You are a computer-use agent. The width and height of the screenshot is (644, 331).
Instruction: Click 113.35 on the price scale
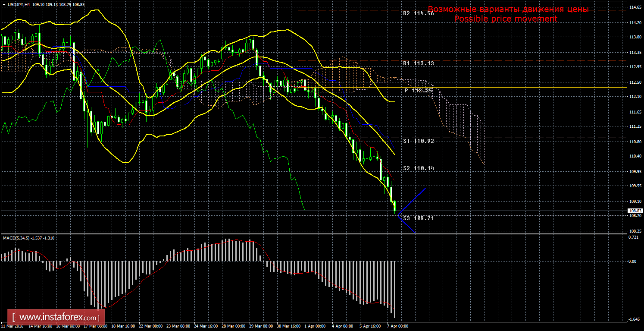click(x=635, y=52)
